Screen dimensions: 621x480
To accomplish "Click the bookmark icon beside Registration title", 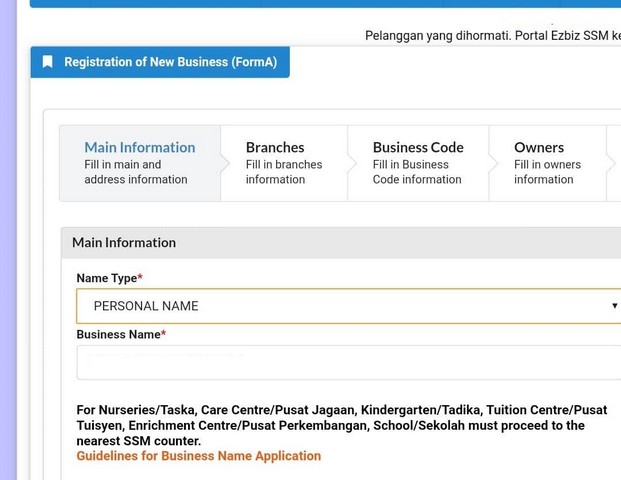I will point(47,62).
